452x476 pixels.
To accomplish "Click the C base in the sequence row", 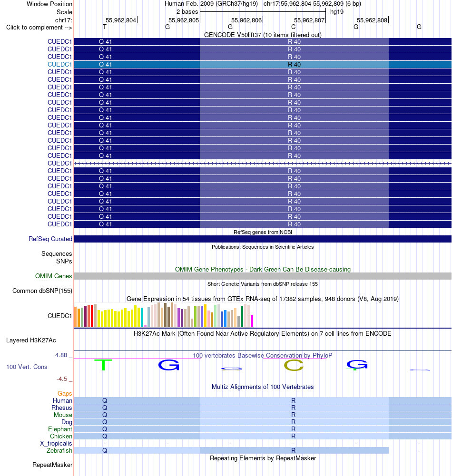I will 293,27.
